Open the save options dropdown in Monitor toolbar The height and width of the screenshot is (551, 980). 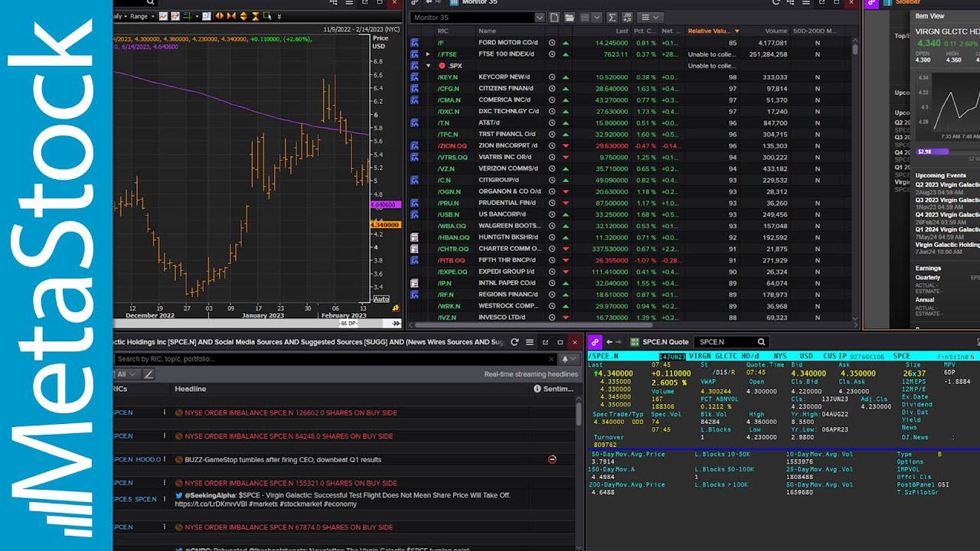(x=597, y=17)
